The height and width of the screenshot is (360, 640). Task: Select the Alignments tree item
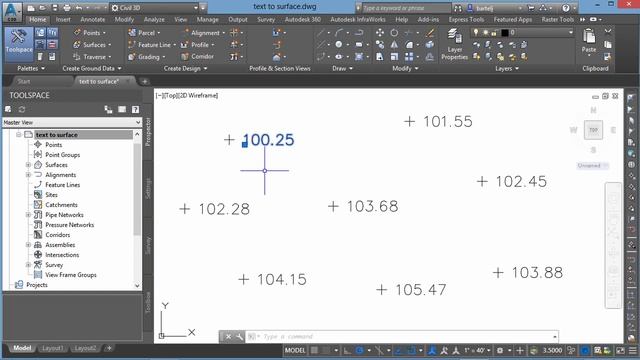60,175
